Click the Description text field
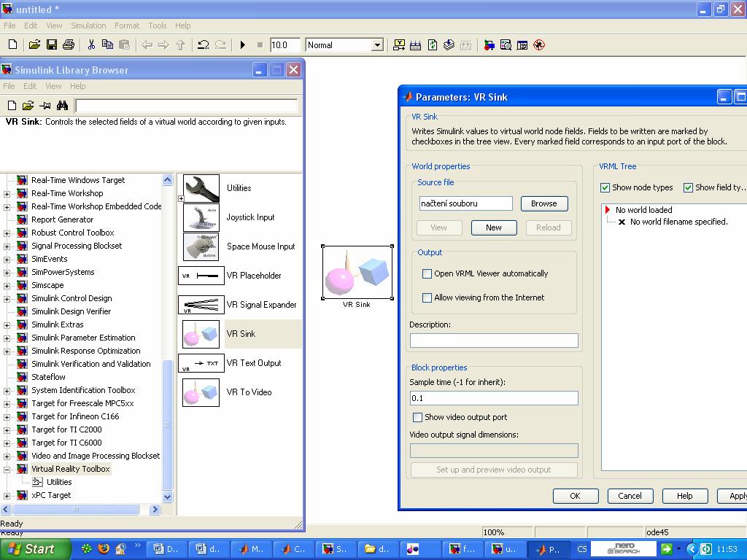 pyautogui.click(x=494, y=341)
